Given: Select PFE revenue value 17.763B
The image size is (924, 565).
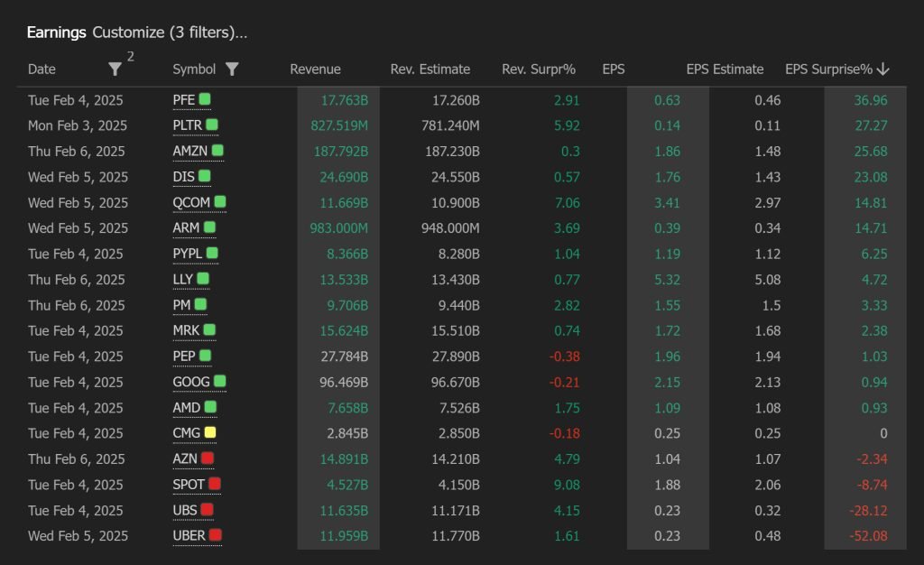Looking at the screenshot, I should point(345,101).
